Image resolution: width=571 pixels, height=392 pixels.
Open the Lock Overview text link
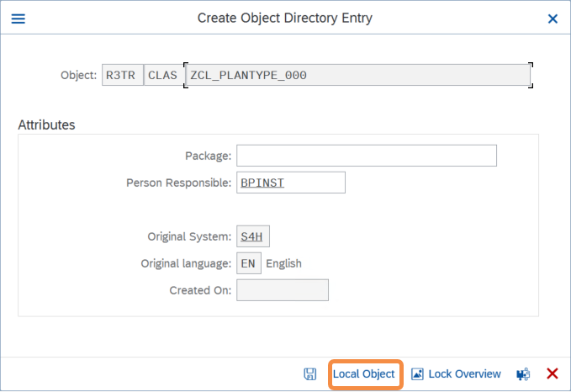click(x=464, y=373)
